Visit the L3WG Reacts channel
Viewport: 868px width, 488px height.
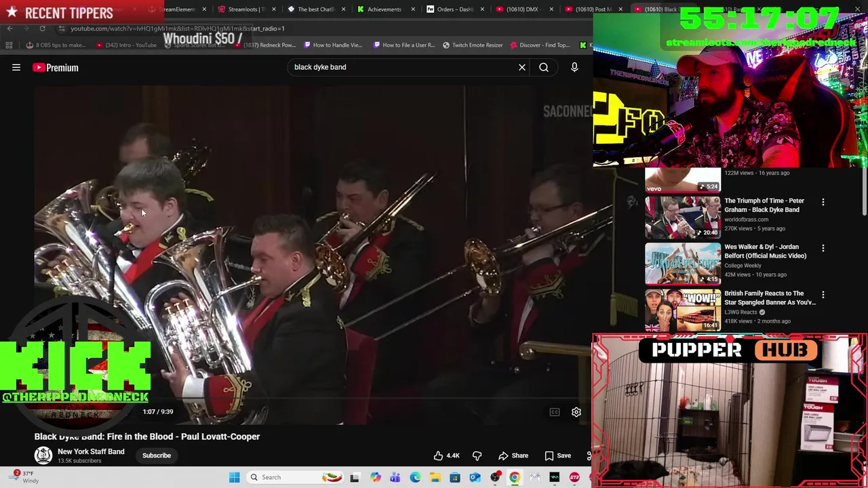coord(741,312)
